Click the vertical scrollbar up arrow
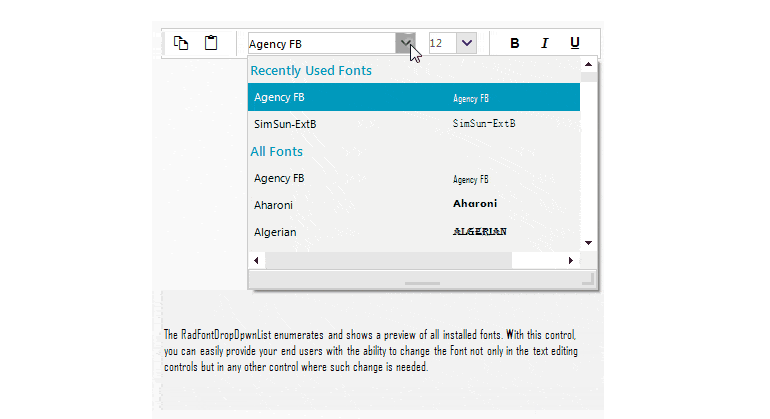770x419 pixels. click(588, 64)
